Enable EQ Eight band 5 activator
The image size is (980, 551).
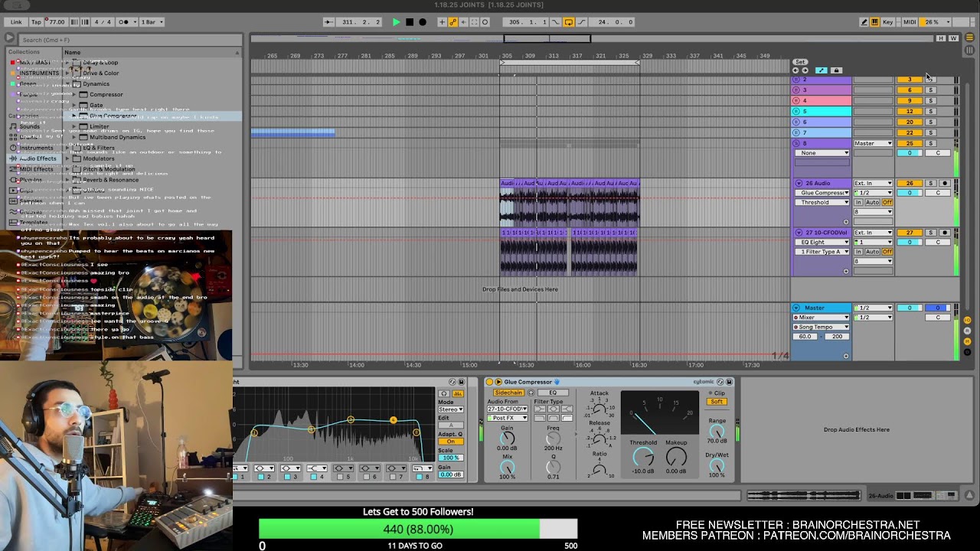339,477
